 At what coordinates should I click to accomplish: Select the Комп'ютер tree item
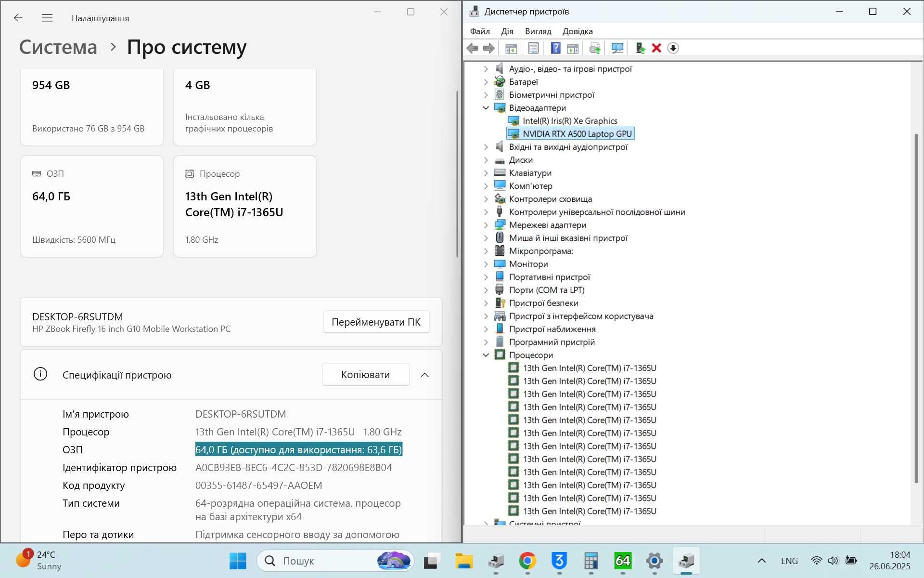[x=530, y=186]
